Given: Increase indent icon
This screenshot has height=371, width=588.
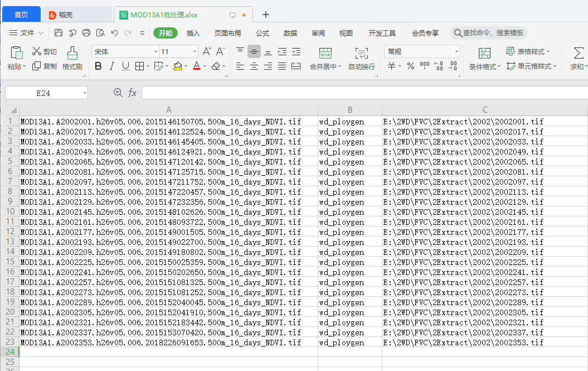Looking at the screenshot, I should click(x=296, y=52).
